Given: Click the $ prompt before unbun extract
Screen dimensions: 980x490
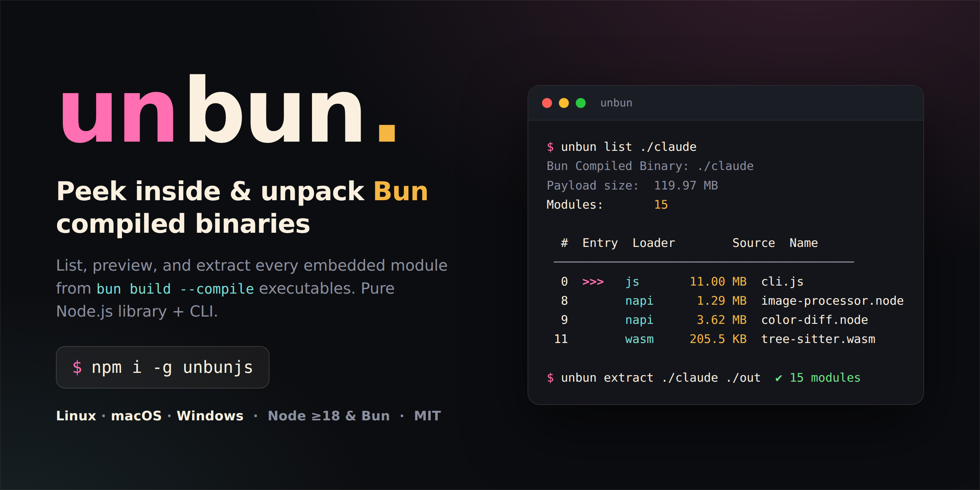Looking at the screenshot, I should pyautogui.click(x=550, y=378).
